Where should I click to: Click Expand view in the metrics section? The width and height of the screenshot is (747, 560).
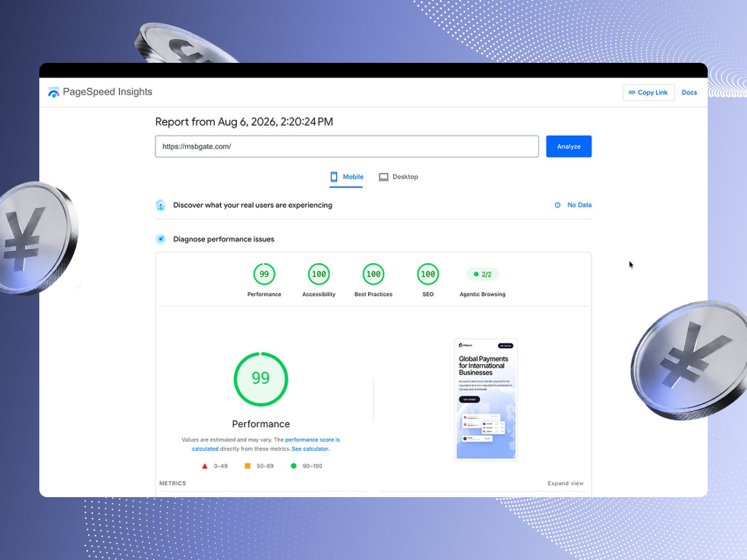click(566, 483)
